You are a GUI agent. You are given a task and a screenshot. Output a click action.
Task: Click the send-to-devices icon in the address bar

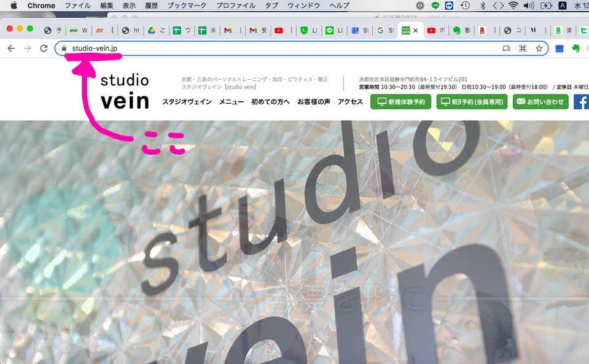[x=506, y=48]
